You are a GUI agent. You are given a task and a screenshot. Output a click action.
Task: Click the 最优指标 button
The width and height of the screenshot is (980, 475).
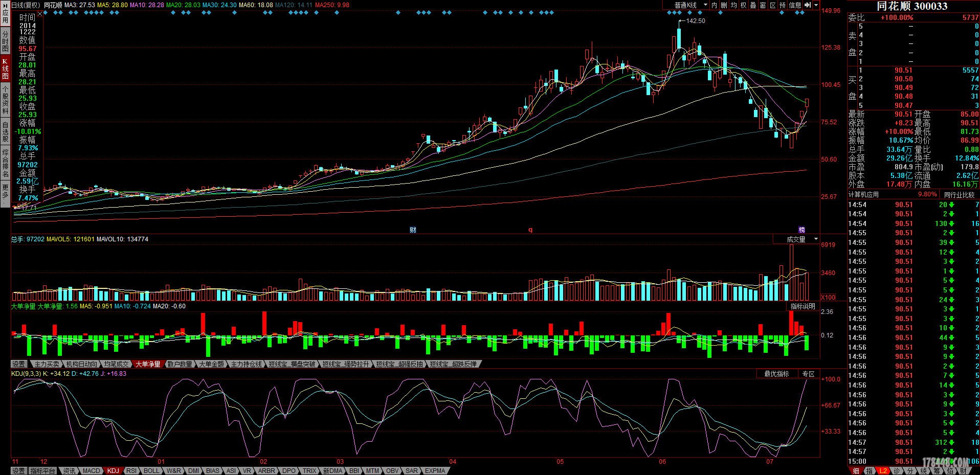776,374
